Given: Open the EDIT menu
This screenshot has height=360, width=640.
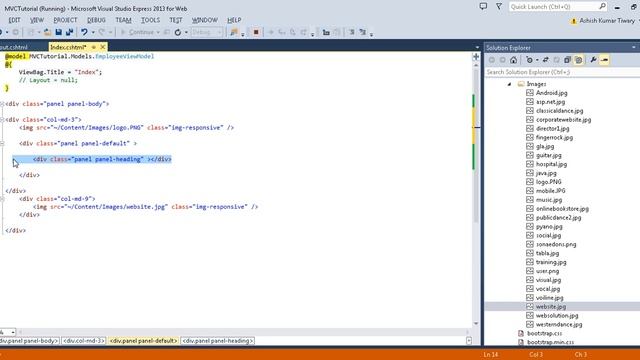Looking at the screenshot, I should [14, 20].
